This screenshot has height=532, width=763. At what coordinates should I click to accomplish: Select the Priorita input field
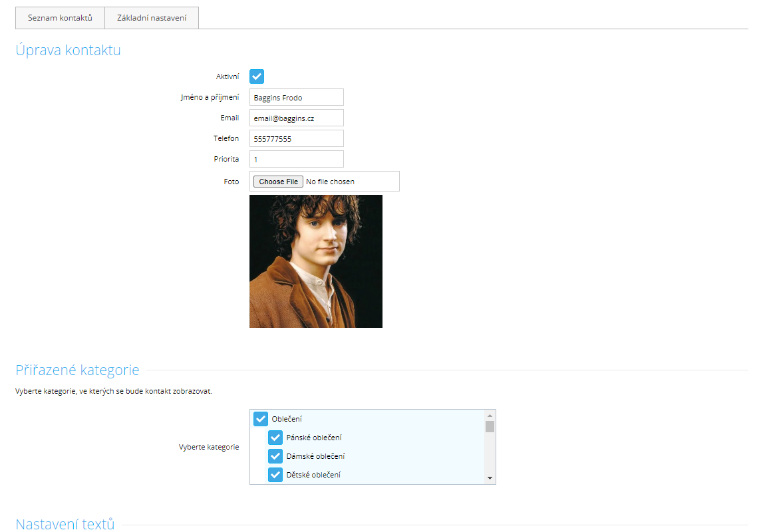(296, 159)
